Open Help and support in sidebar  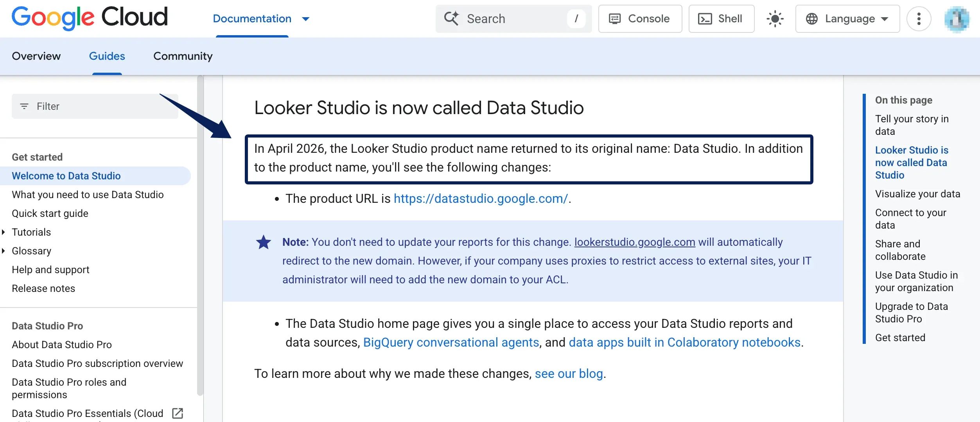50,270
